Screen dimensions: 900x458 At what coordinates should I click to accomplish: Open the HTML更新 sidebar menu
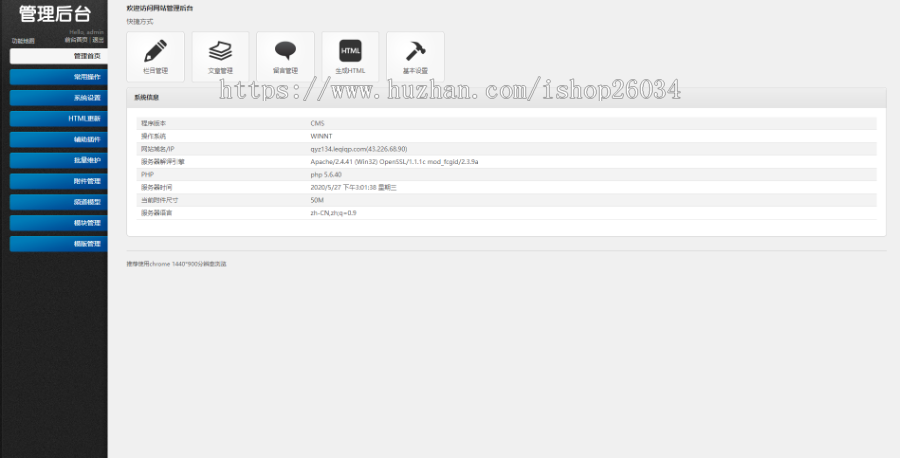point(59,119)
